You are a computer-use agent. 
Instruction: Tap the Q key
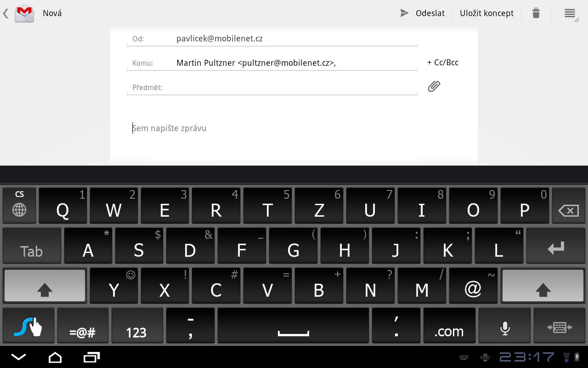[63, 205]
